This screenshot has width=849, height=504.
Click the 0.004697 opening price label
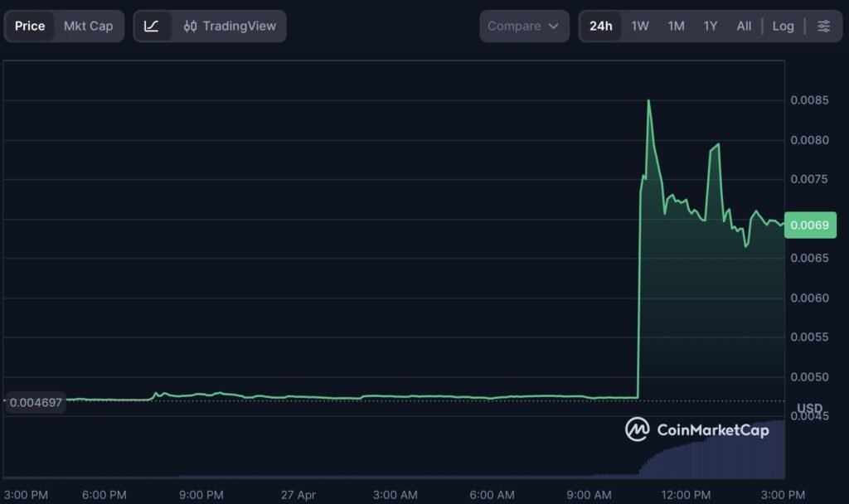(x=36, y=402)
